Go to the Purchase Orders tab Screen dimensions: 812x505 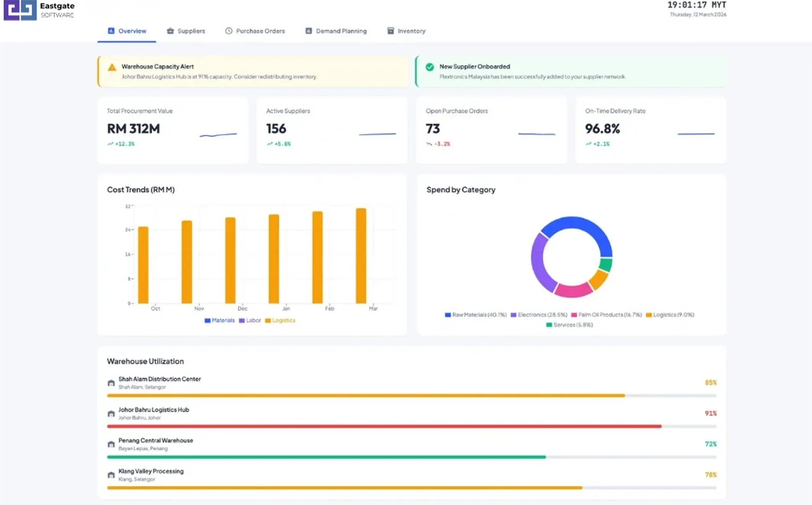point(255,31)
